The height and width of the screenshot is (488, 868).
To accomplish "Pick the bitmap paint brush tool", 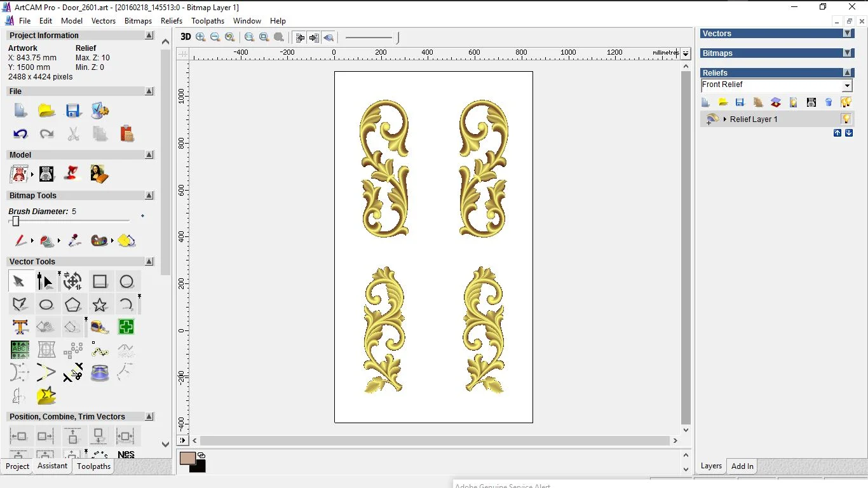I will coord(20,241).
